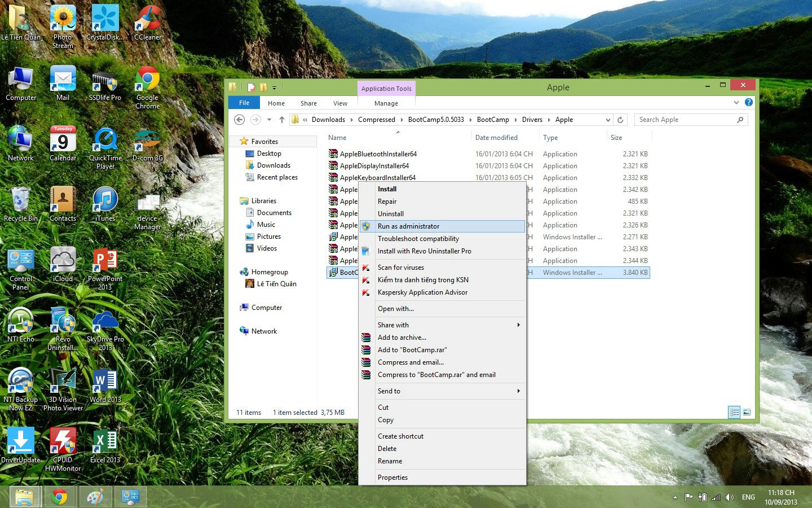Image resolution: width=812 pixels, height=508 pixels.
Task: Open Photo Stream desktop icon
Action: (x=63, y=27)
